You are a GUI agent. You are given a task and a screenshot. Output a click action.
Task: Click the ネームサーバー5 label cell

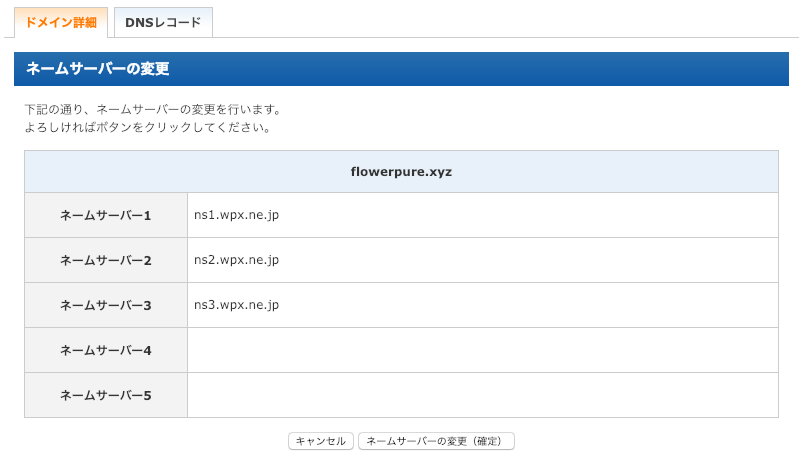pos(106,395)
